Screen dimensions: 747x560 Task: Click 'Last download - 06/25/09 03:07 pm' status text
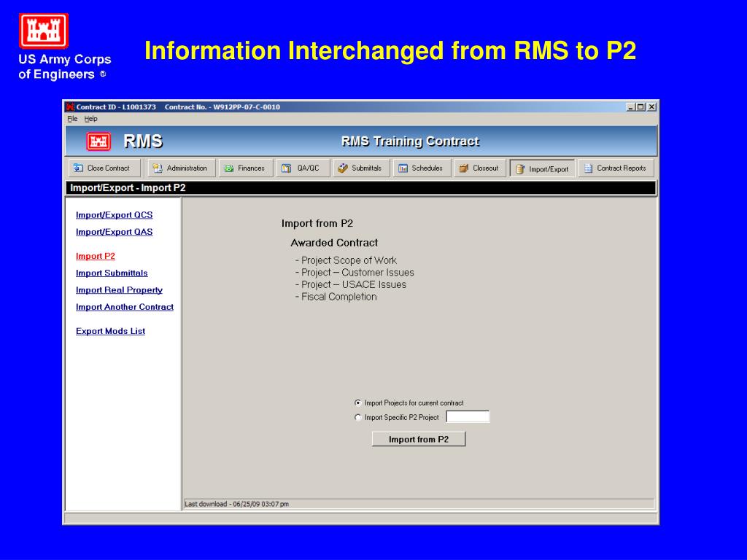click(x=237, y=504)
